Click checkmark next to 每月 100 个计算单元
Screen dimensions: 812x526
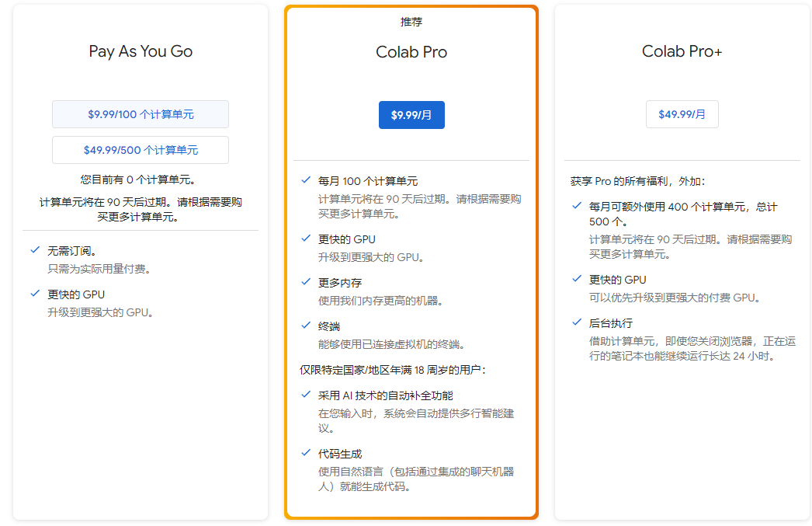pyautogui.click(x=306, y=180)
